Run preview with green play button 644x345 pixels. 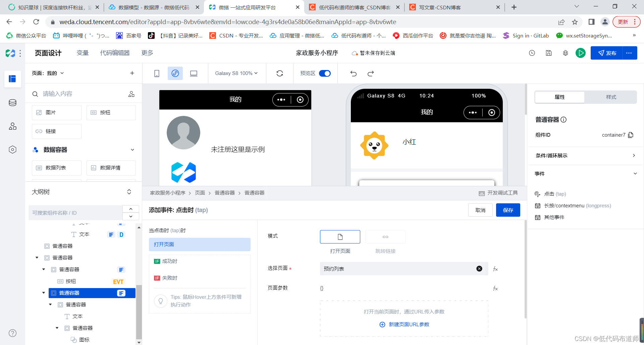pos(581,53)
